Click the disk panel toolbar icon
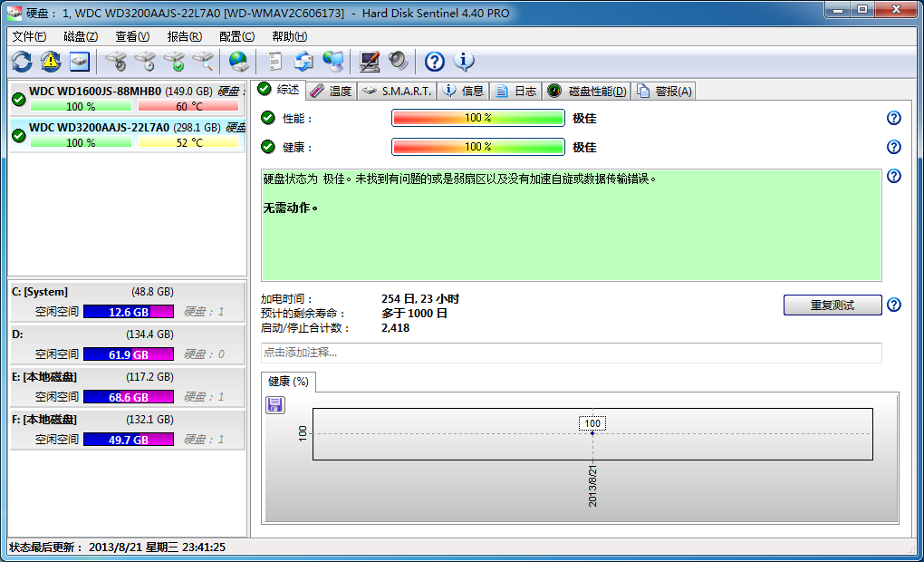 click(x=80, y=62)
